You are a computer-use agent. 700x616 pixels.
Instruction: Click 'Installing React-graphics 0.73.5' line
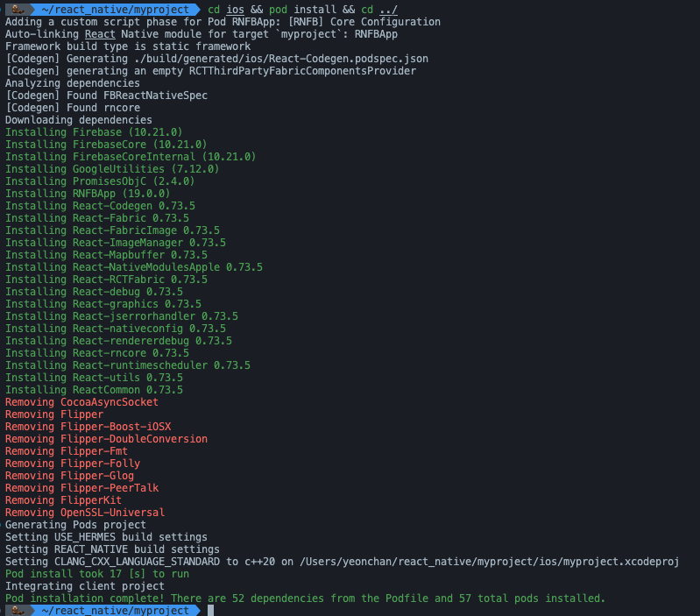[x=103, y=304]
